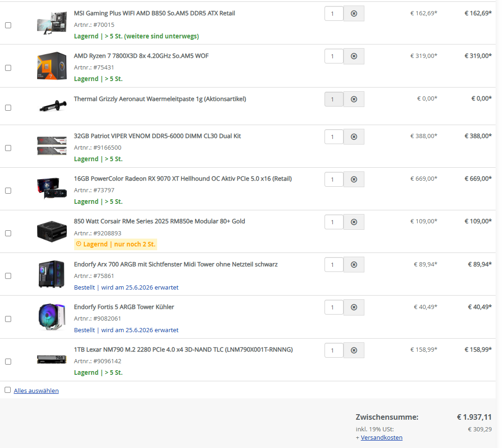This screenshot has height=448, width=503.
Task: Click article number #70015
Action: coord(104,25)
